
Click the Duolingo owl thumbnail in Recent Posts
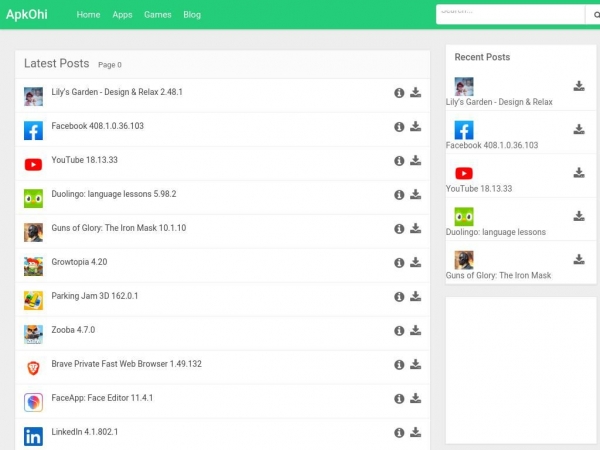coord(464,217)
